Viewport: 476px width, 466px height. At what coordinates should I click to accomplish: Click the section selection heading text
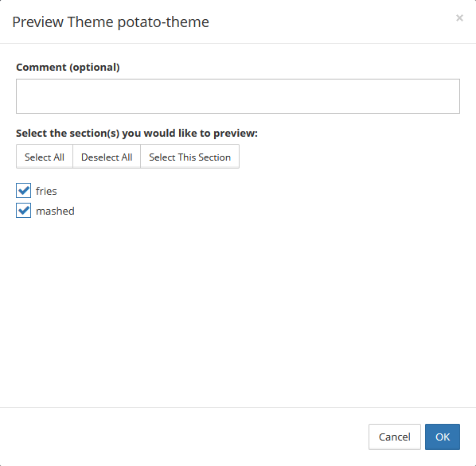click(137, 133)
